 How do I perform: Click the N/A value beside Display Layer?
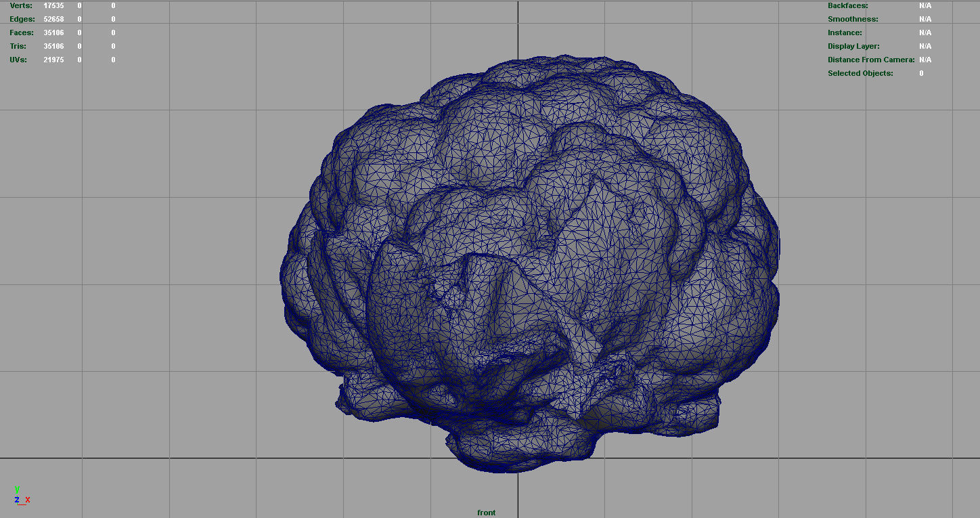tap(925, 46)
